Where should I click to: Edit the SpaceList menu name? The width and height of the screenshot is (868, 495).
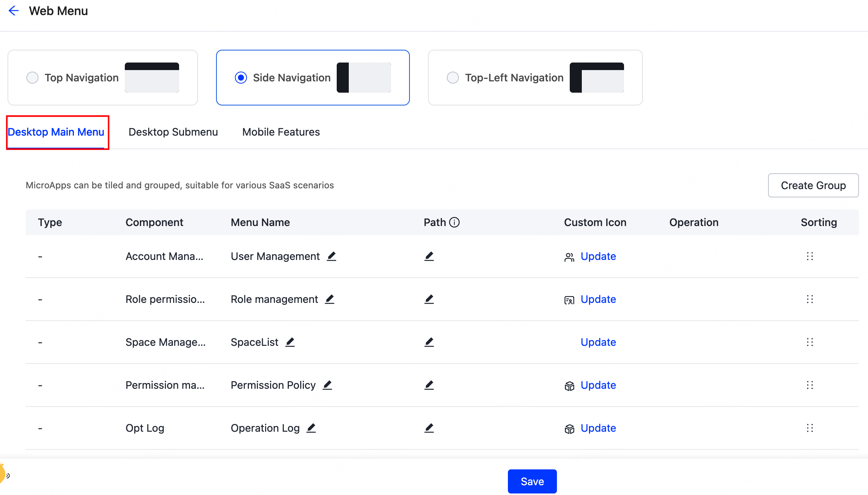pos(290,342)
